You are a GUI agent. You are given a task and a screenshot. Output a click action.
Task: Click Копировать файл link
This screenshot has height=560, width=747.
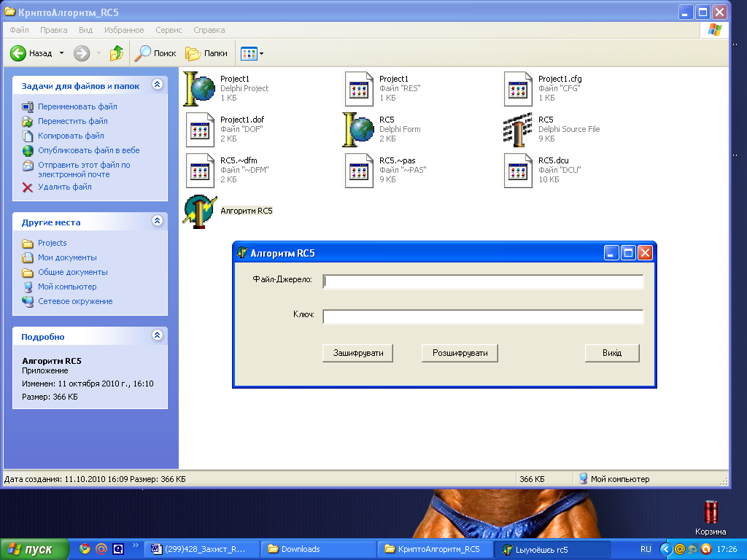pos(71,136)
